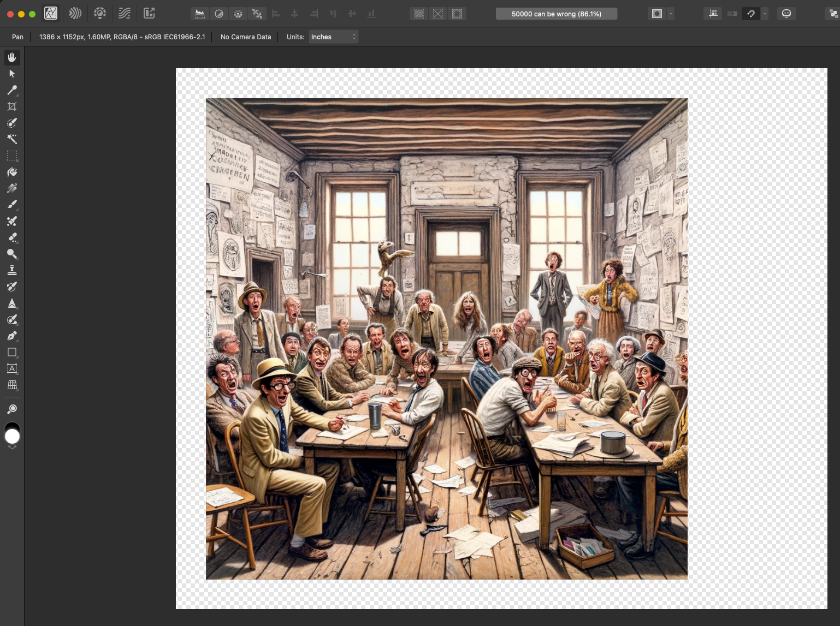This screenshot has width=840, height=626.
Task: Switch to the Develop Persona
Action: (100, 14)
